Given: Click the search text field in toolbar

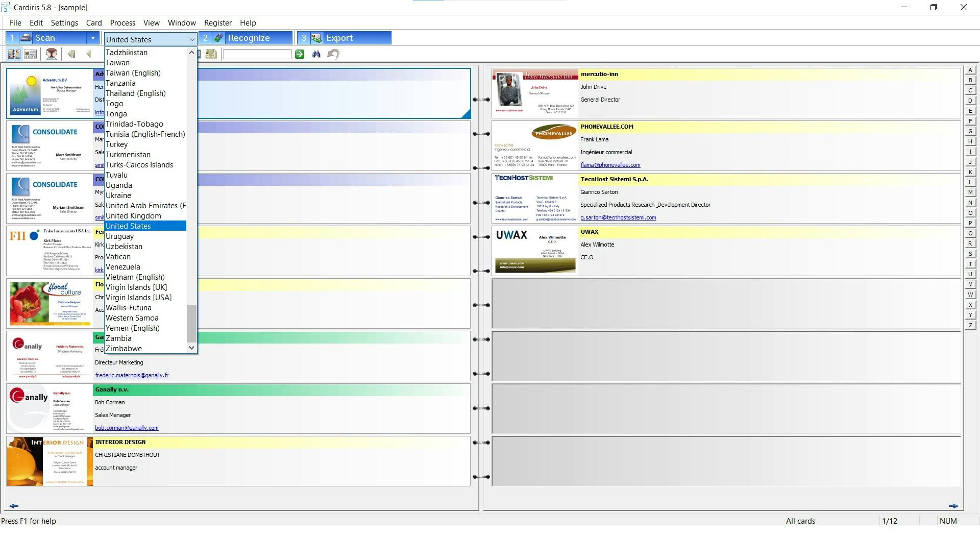Looking at the screenshot, I should point(257,54).
